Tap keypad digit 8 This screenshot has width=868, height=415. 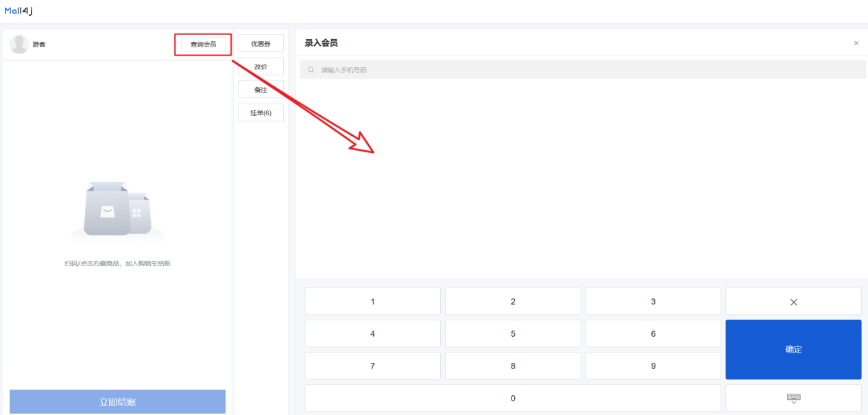pyautogui.click(x=513, y=366)
